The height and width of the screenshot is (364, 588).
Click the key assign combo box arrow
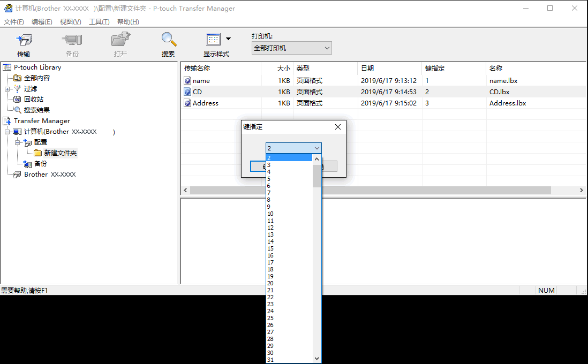317,148
